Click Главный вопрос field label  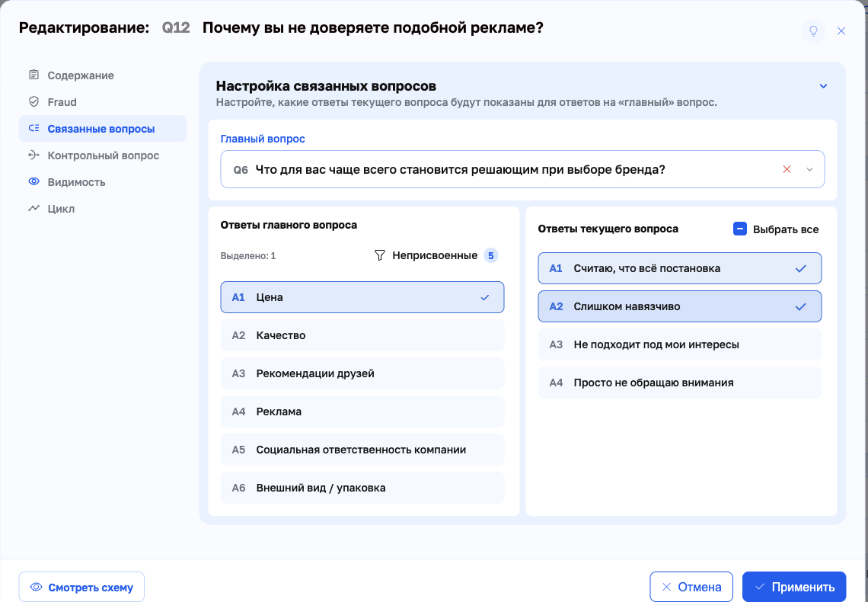click(x=263, y=139)
